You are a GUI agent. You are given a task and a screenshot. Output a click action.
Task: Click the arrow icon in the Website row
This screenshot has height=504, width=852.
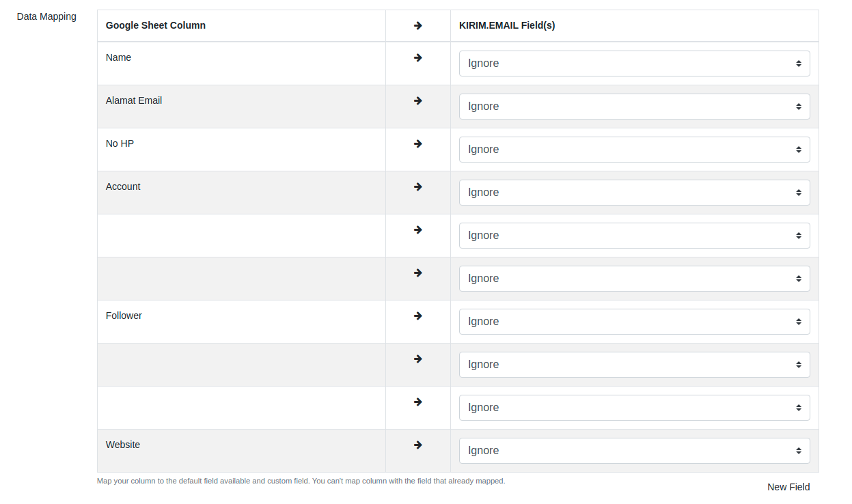[x=418, y=445]
